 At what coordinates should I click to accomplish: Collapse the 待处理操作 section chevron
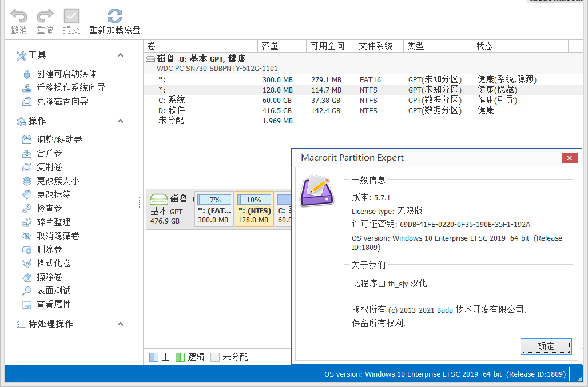tap(120, 324)
